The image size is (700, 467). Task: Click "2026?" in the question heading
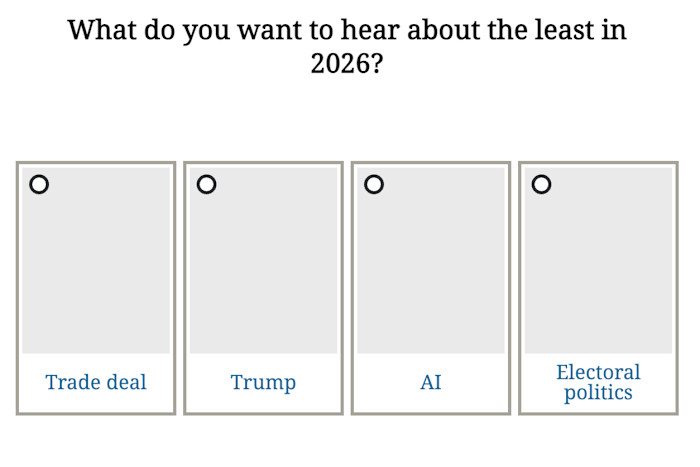pyautogui.click(x=347, y=64)
